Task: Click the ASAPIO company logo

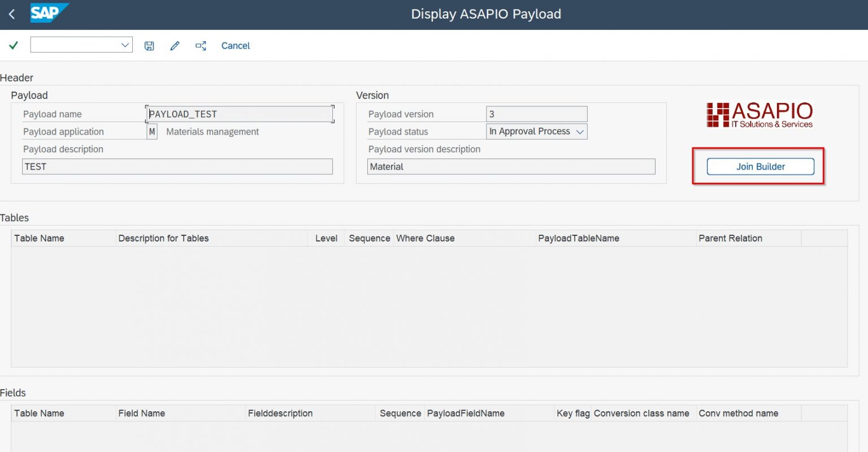Action: pos(759,115)
